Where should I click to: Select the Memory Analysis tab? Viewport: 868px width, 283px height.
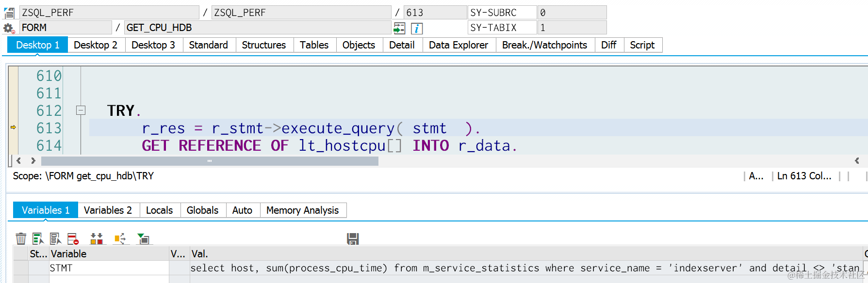click(x=303, y=210)
